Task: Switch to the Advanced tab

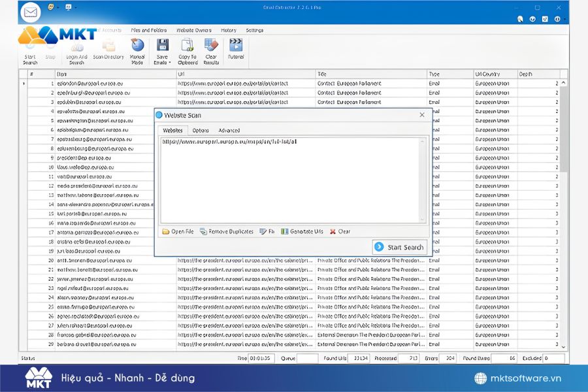Action: (229, 131)
